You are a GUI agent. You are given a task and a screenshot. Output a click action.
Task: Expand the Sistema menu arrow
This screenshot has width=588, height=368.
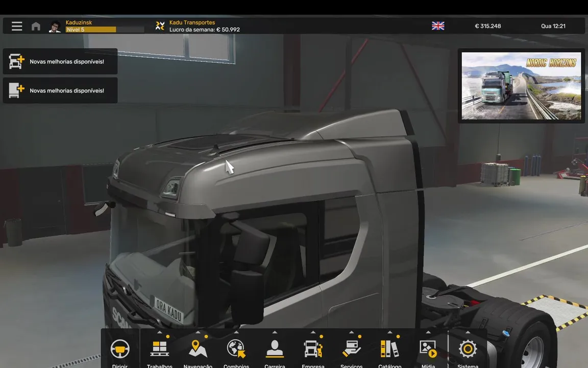468,332
